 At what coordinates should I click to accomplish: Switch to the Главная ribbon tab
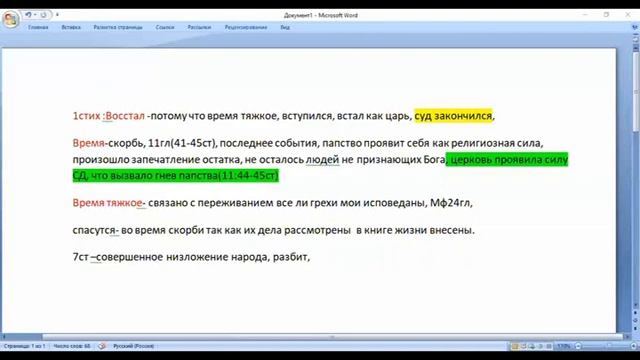click(x=38, y=27)
